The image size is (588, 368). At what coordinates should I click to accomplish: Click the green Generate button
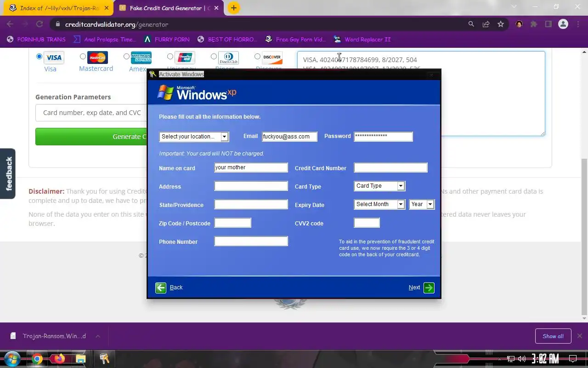pos(91,137)
